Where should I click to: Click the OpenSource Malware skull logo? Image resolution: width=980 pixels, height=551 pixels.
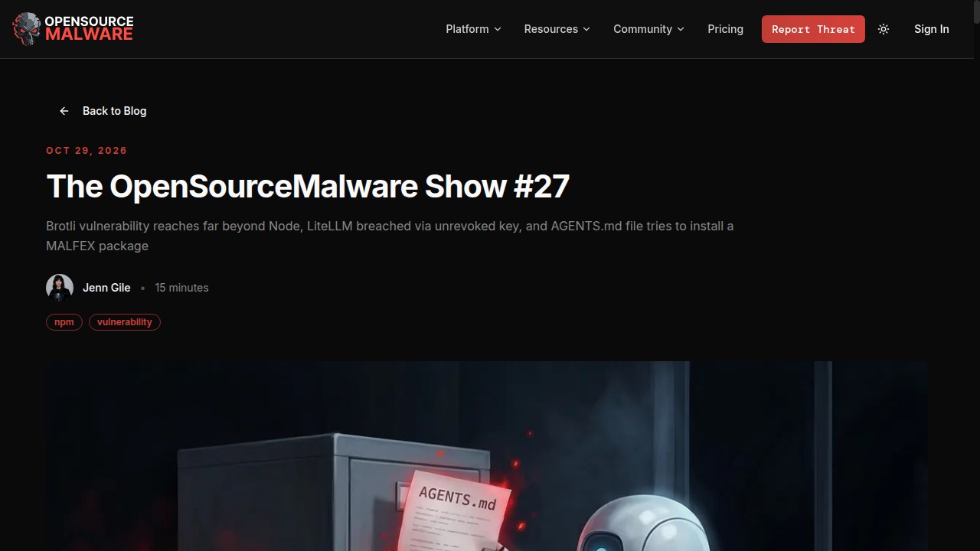pos(27,29)
